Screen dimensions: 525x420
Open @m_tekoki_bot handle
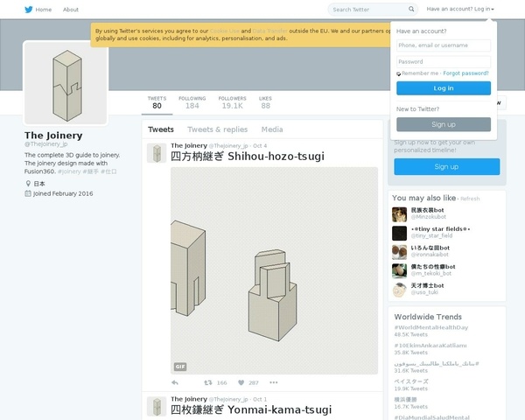(x=430, y=273)
